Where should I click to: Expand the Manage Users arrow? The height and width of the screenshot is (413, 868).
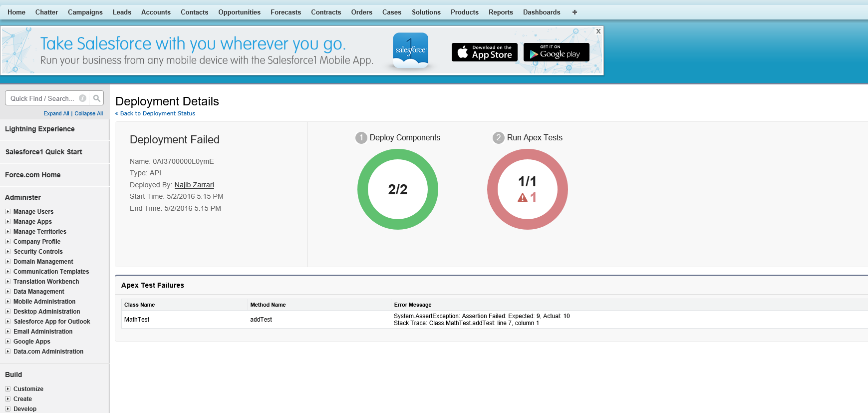click(7, 212)
